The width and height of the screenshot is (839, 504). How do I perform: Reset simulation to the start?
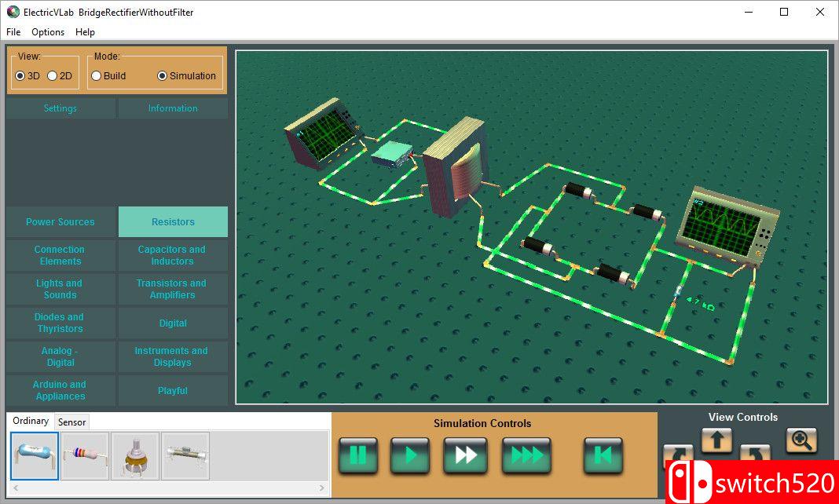(x=603, y=455)
